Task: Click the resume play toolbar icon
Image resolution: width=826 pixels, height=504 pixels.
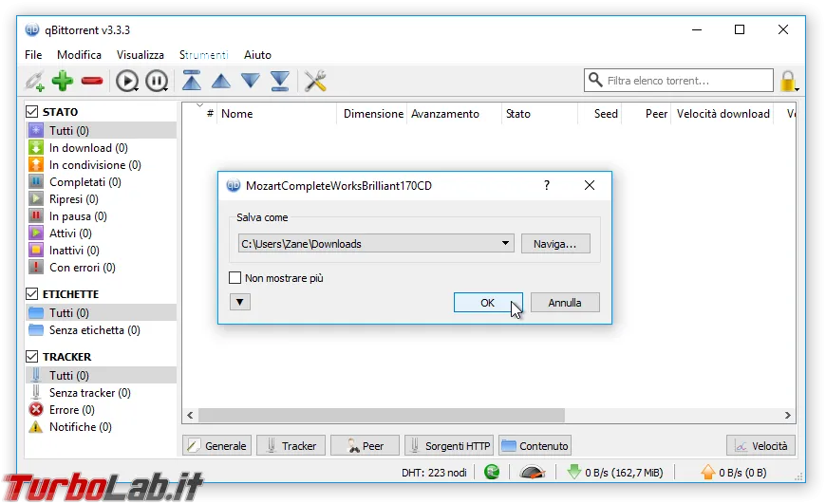Action: (127, 81)
